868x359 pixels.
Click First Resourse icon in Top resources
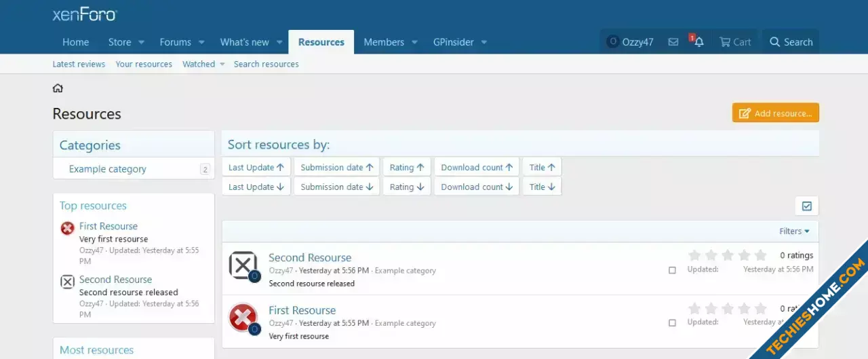pos(67,229)
